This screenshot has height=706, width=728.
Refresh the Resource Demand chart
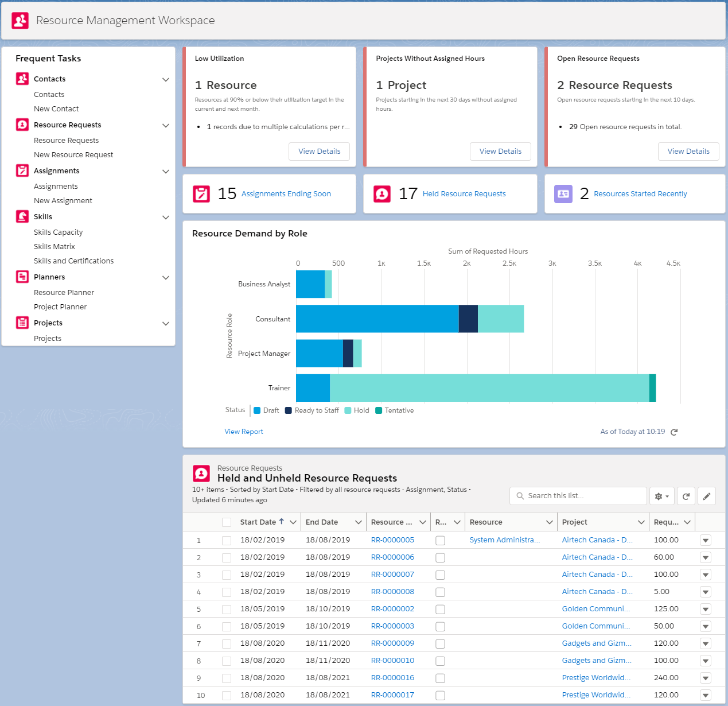tap(674, 432)
